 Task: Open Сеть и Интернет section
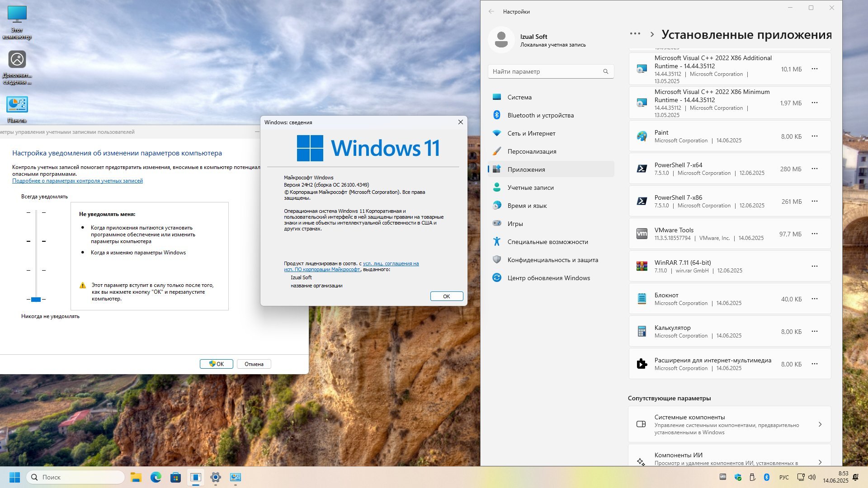tap(551, 133)
